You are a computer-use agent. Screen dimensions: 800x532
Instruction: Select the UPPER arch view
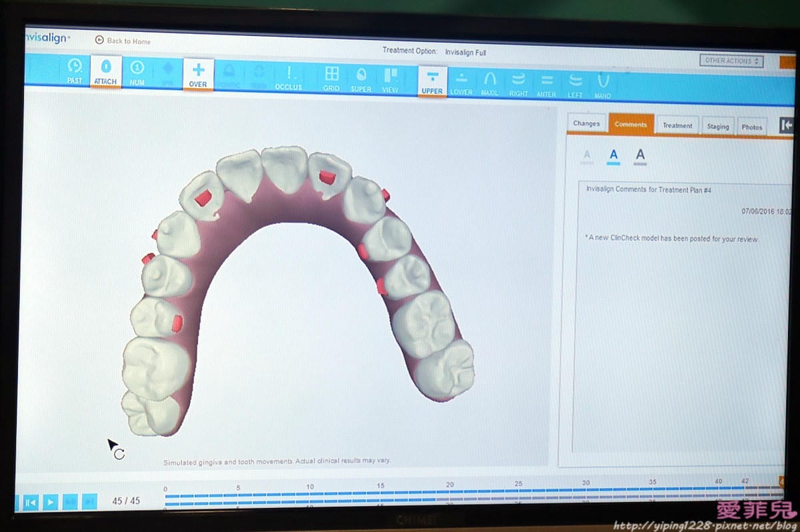tap(432, 81)
